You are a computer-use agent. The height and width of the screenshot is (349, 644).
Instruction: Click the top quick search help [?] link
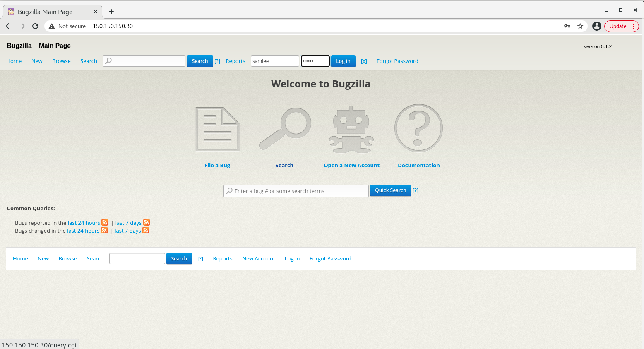[217, 61]
